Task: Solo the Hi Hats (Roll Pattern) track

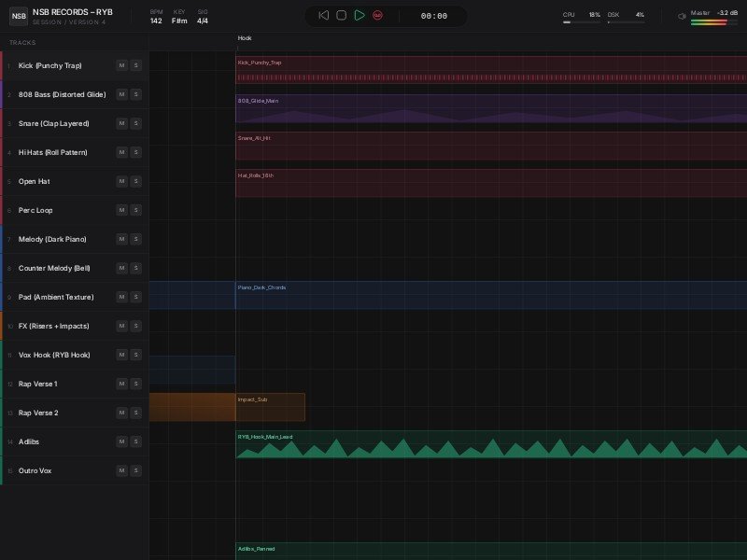Action: pyautogui.click(x=135, y=152)
